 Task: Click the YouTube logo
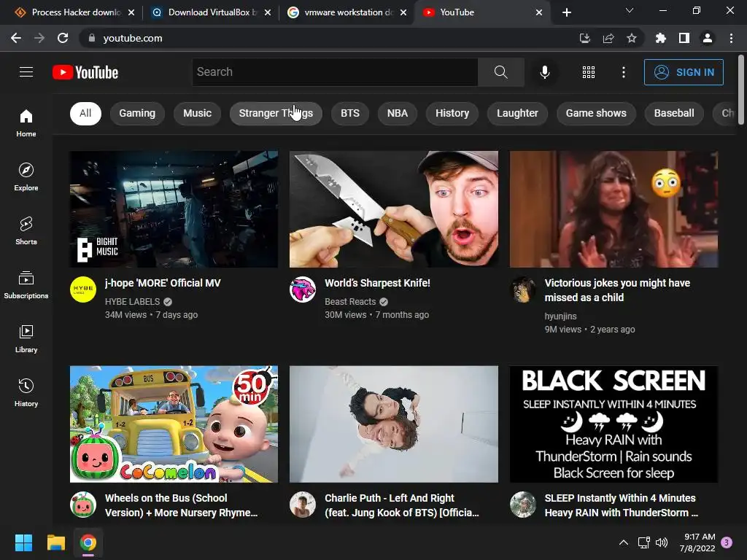(x=85, y=72)
